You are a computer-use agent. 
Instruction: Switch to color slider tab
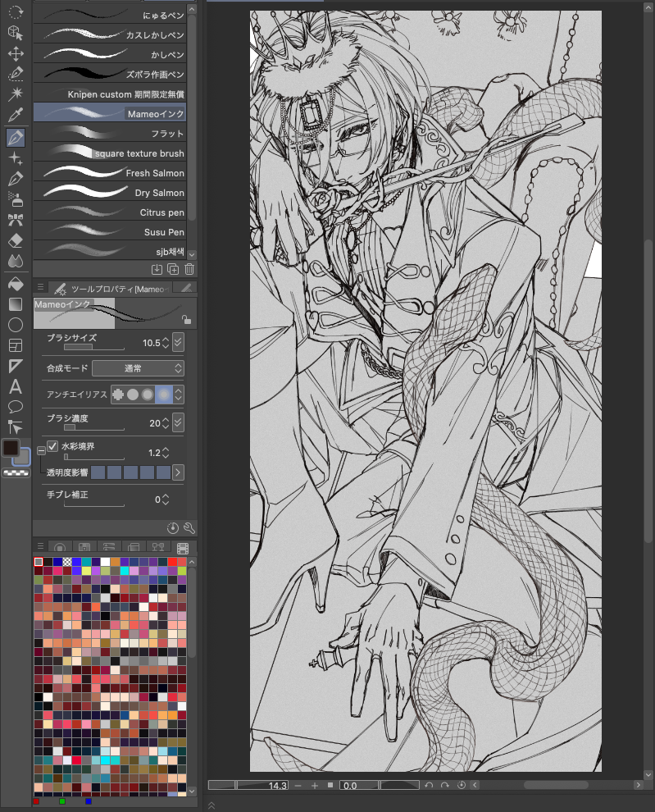click(109, 547)
